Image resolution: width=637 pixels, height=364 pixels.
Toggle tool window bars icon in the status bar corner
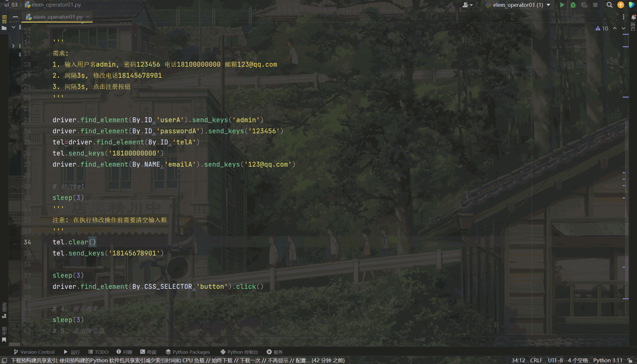[4, 361]
